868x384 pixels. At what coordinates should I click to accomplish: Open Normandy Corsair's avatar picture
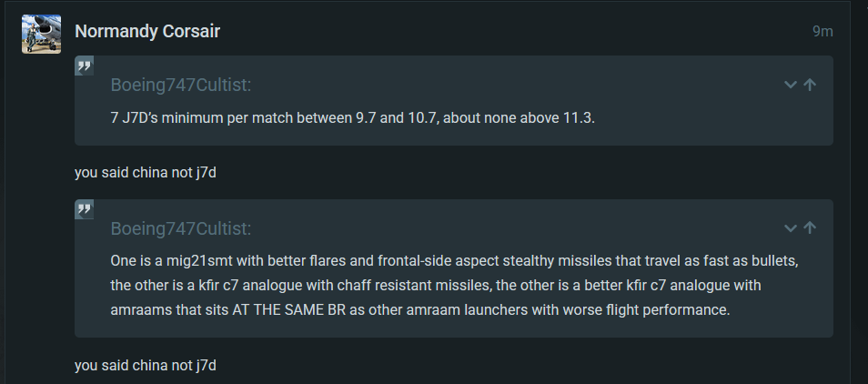click(x=42, y=34)
